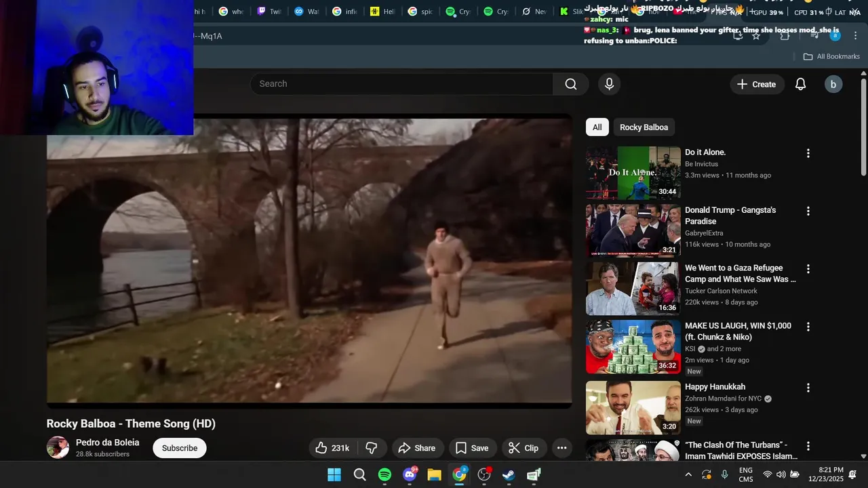Open options for Do it Alone video
868x488 pixels.
[808, 154]
